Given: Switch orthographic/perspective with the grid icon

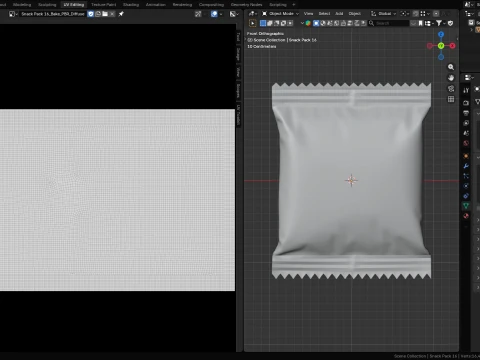Looking at the screenshot, I should (451, 99).
